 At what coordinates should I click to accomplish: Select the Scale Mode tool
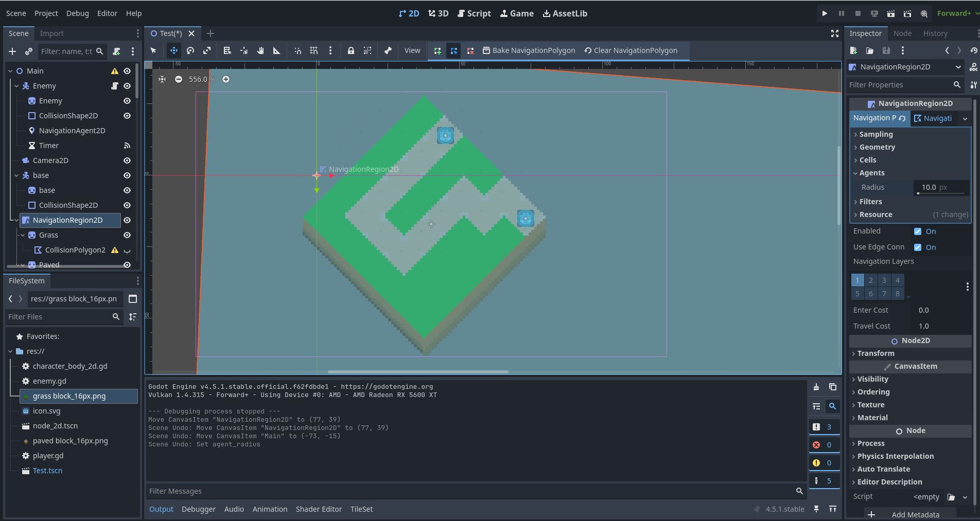[207, 50]
